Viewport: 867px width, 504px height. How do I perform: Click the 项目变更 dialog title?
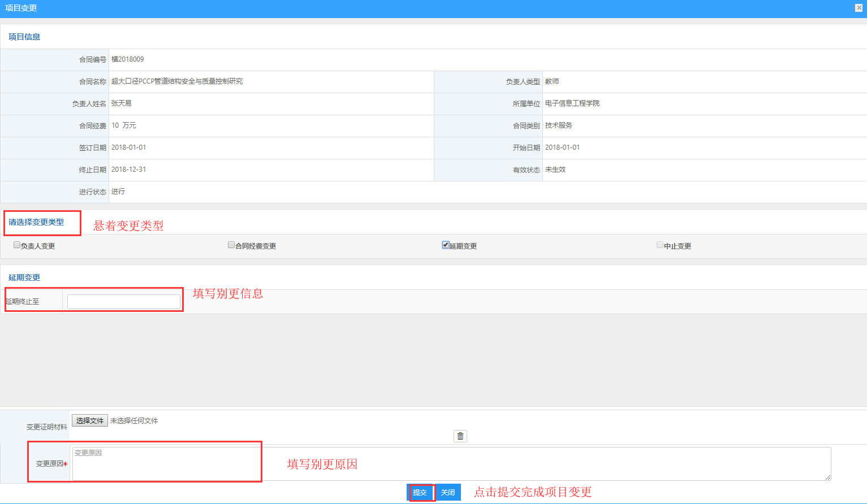click(x=21, y=8)
